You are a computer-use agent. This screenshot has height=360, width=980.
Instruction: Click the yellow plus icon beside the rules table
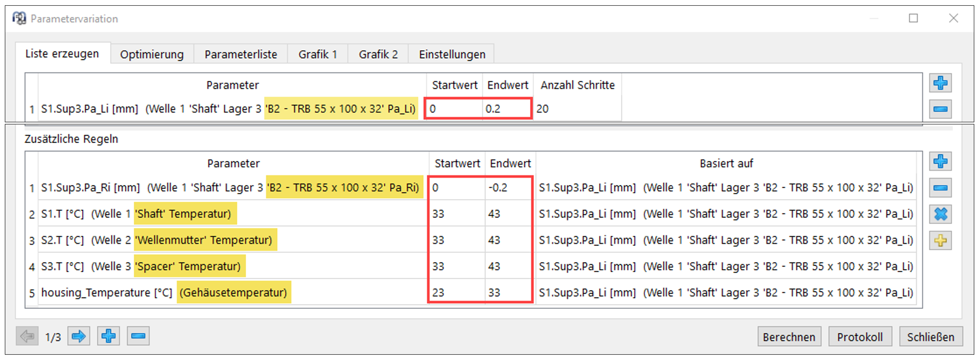click(x=940, y=240)
